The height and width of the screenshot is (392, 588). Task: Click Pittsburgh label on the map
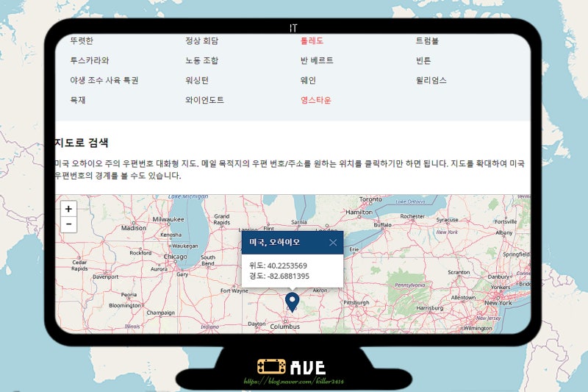tap(356, 303)
